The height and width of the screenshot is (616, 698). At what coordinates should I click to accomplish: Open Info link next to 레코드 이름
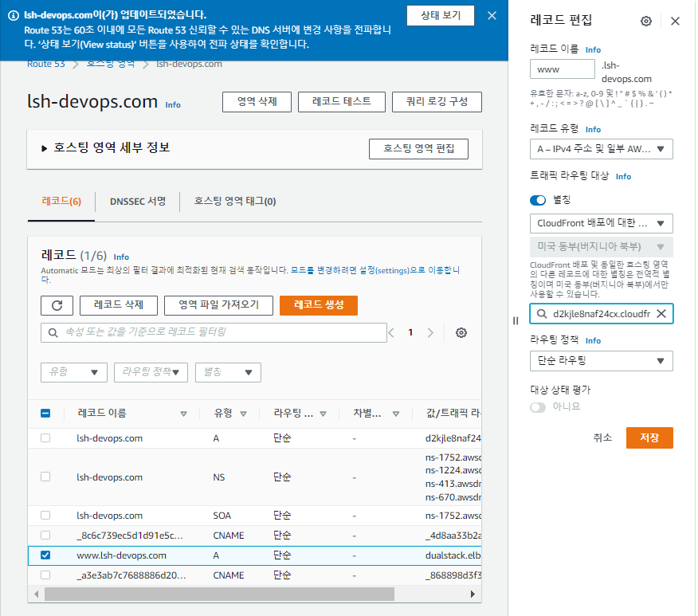(593, 50)
